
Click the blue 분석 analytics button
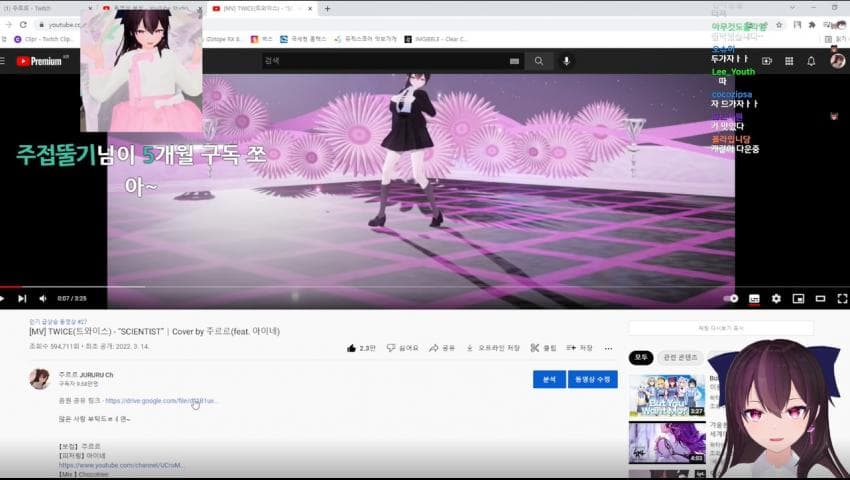coord(549,380)
